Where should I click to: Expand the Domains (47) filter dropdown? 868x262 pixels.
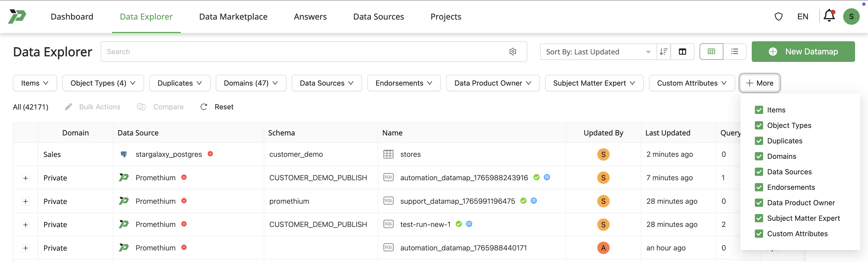tap(251, 83)
